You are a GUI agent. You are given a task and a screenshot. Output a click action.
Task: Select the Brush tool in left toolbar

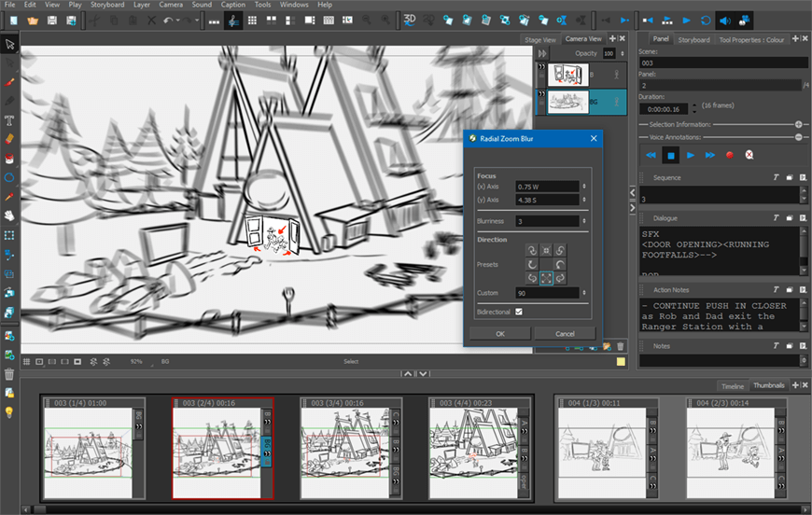pos(9,82)
